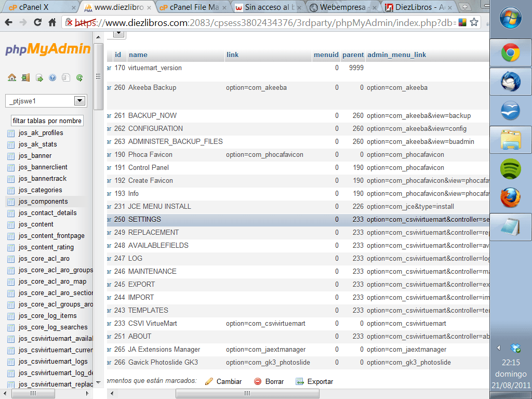Select the CSVI VirtueMart name cell
Image resolution: width=532 pixels, height=399 pixels.
(x=152, y=323)
